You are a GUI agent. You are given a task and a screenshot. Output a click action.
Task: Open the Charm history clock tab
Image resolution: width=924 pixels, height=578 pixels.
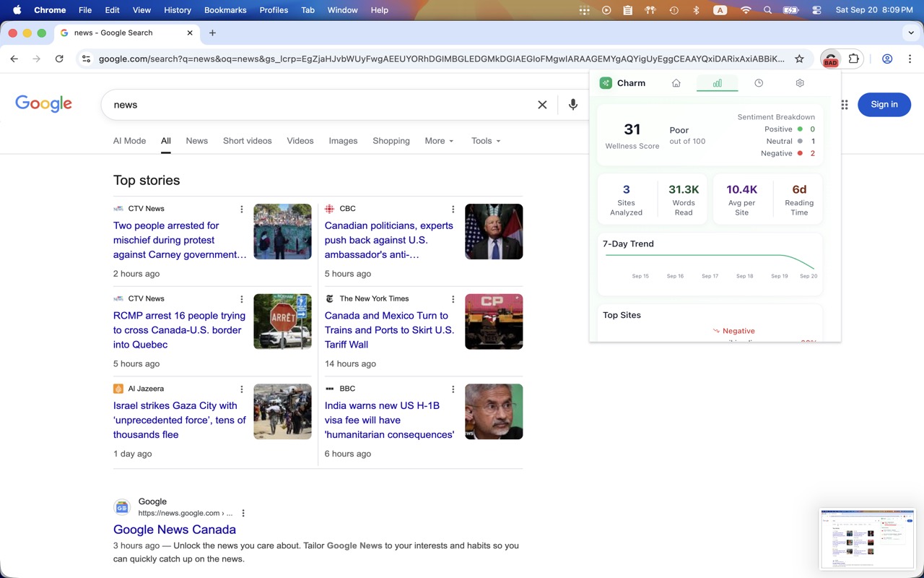759,83
